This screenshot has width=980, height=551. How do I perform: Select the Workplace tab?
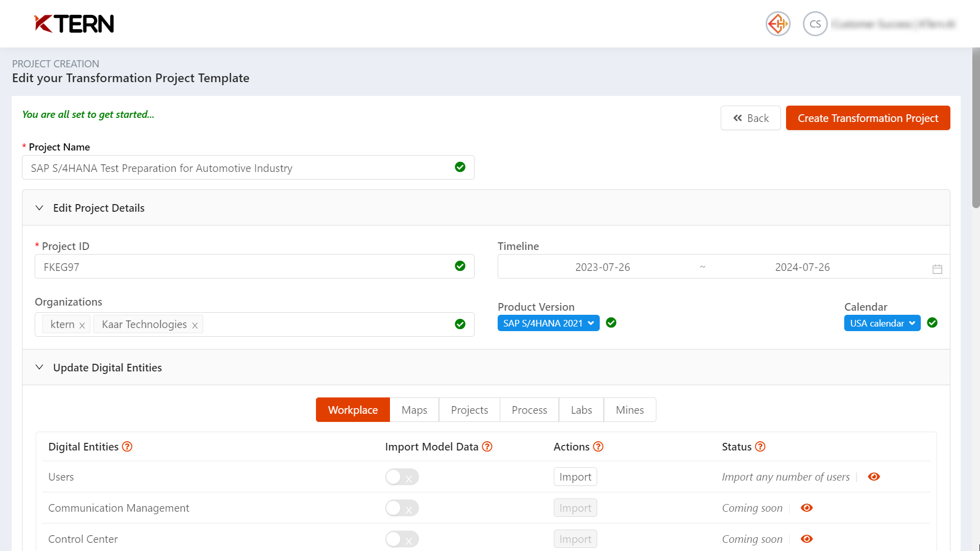(x=353, y=410)
